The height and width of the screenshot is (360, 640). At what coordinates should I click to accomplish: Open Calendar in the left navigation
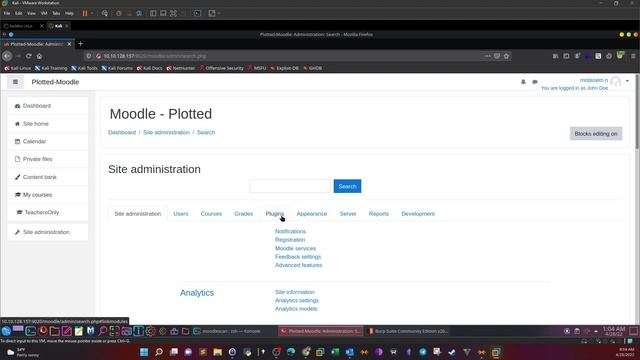click(x=48, y=141)
